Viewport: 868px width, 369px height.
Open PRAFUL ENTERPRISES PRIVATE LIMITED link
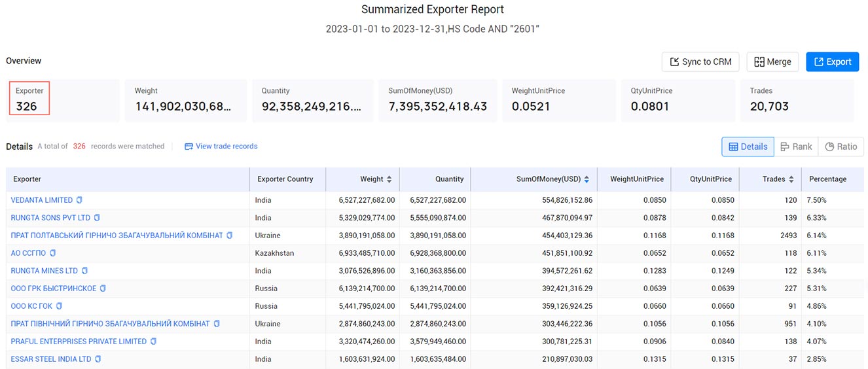click(79, 342)
